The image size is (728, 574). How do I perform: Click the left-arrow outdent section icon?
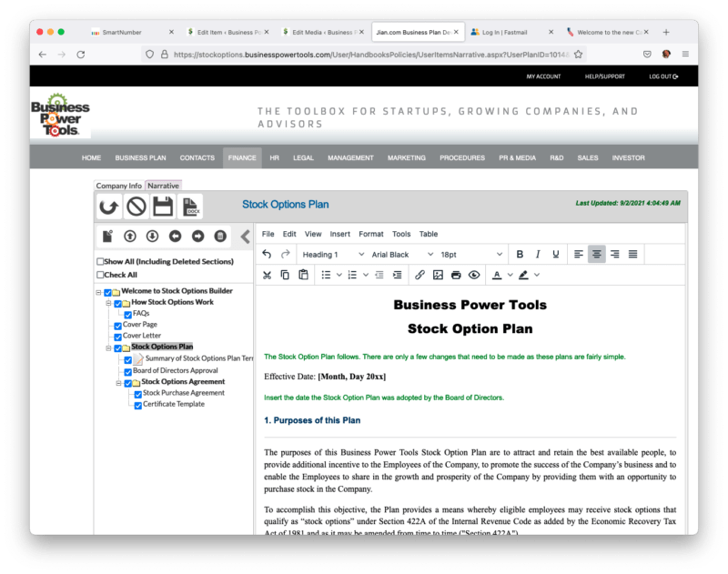tap(175, 237)
